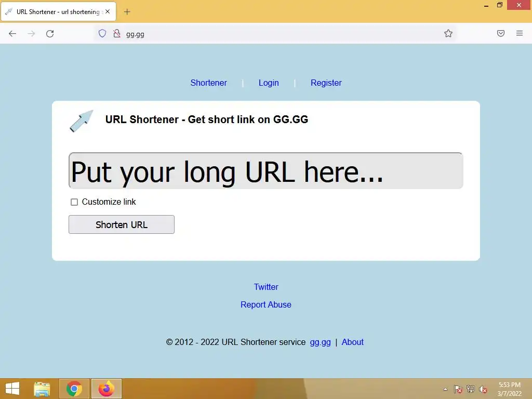Screen dimensions: 532x399
Task: Switch to Google Chrome in the taskbar
Action: [x=74, y=389]
